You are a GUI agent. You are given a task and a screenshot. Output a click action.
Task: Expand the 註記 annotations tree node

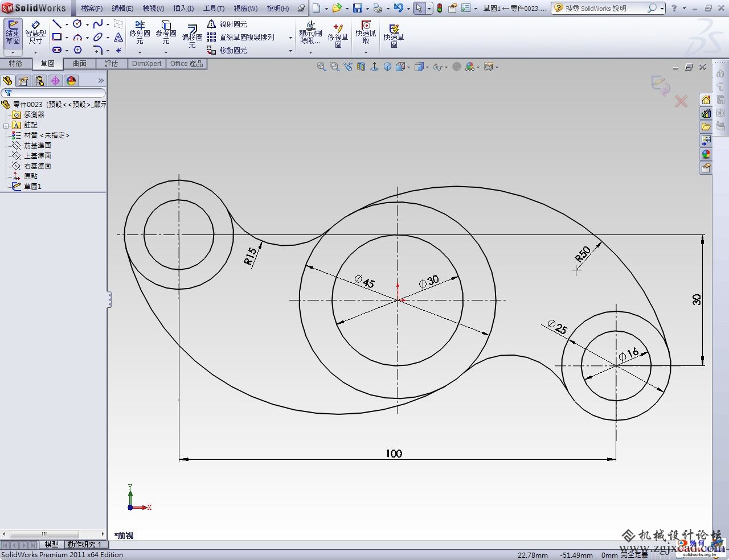tap(6, 125)
